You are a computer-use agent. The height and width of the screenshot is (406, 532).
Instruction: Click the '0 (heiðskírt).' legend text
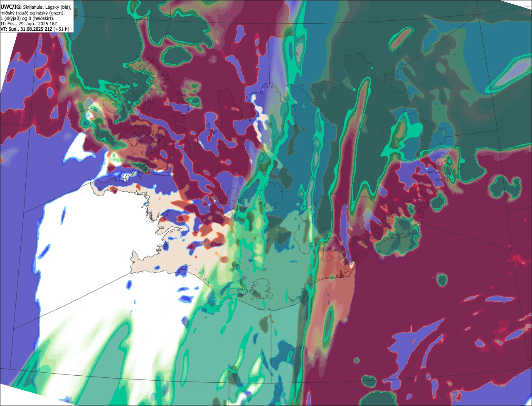pos(41,19)
